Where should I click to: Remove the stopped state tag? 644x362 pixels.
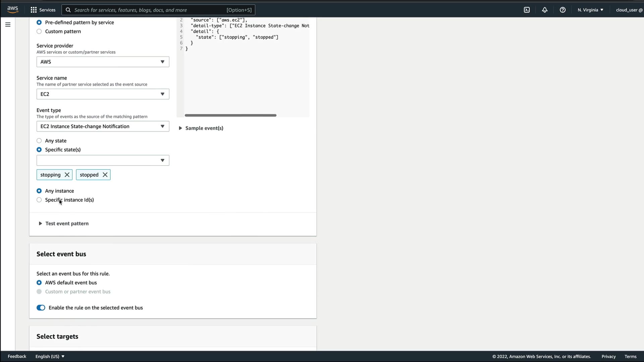point(105,175)
